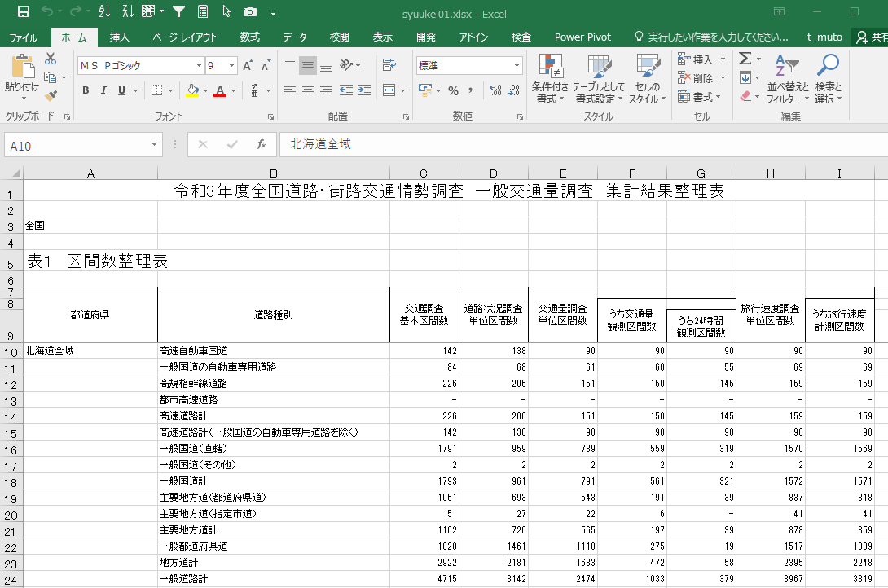
Task: Increase decimal places
Action: point(495,90)
